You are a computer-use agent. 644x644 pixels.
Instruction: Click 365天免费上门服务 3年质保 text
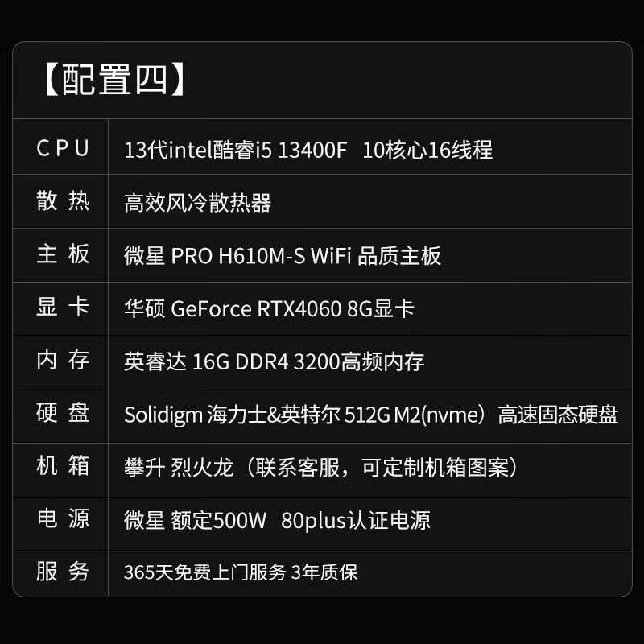pyautogui.click(x=241, y=572)
